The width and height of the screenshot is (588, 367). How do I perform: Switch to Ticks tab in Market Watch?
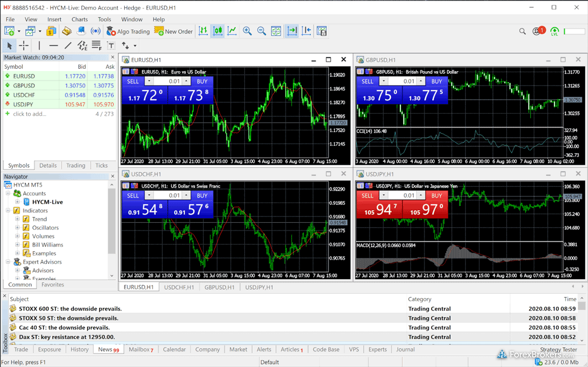click(x=101, y=166)
